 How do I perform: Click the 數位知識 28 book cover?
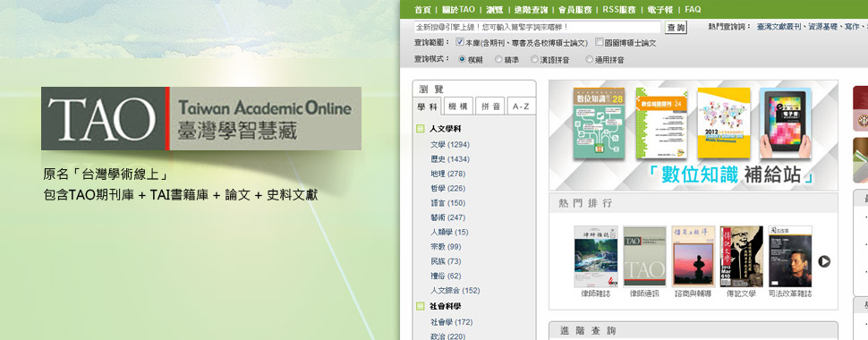click(599, 123)
